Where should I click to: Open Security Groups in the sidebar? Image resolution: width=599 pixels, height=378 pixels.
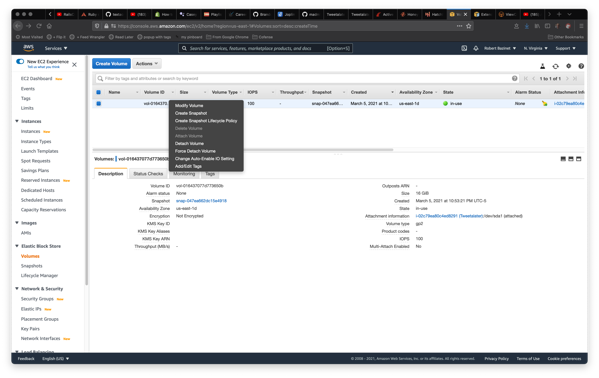pyautogui.click(x=37, y=299)
